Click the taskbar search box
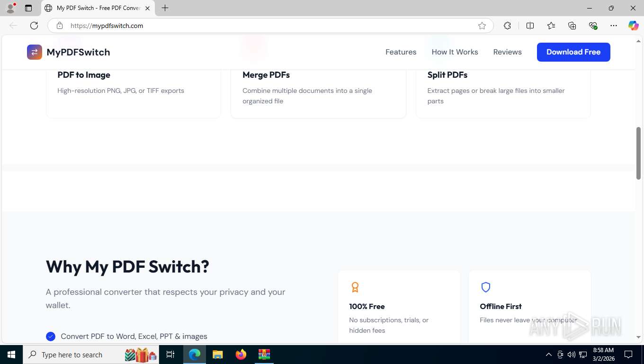Viewport: 644px width, 364px height. coord(91,355)
